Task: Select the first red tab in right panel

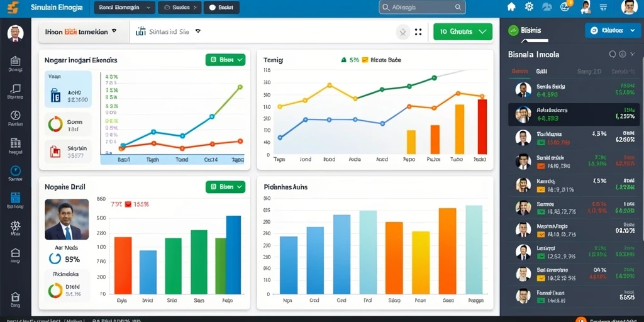Action: 519,72
